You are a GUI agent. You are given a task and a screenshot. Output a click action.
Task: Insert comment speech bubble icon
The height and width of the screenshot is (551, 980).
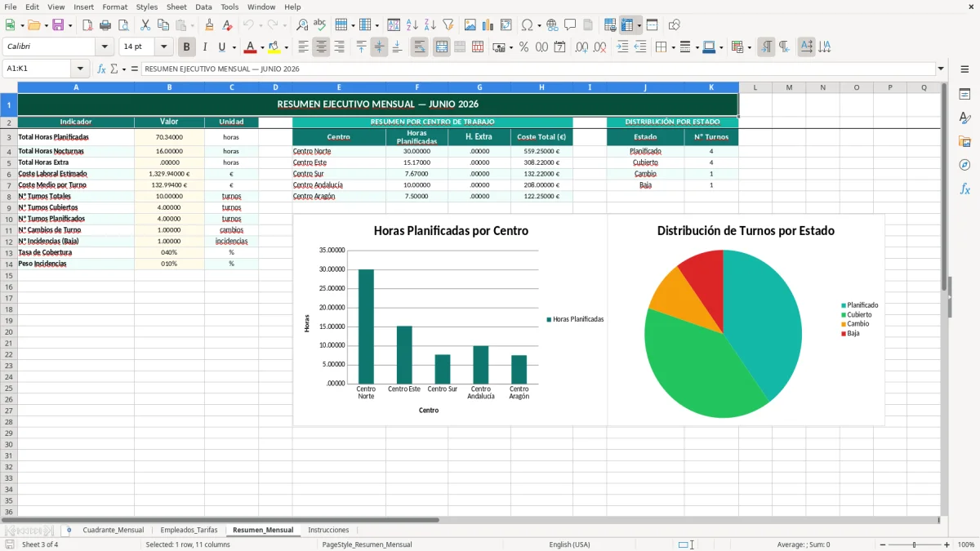570,25
